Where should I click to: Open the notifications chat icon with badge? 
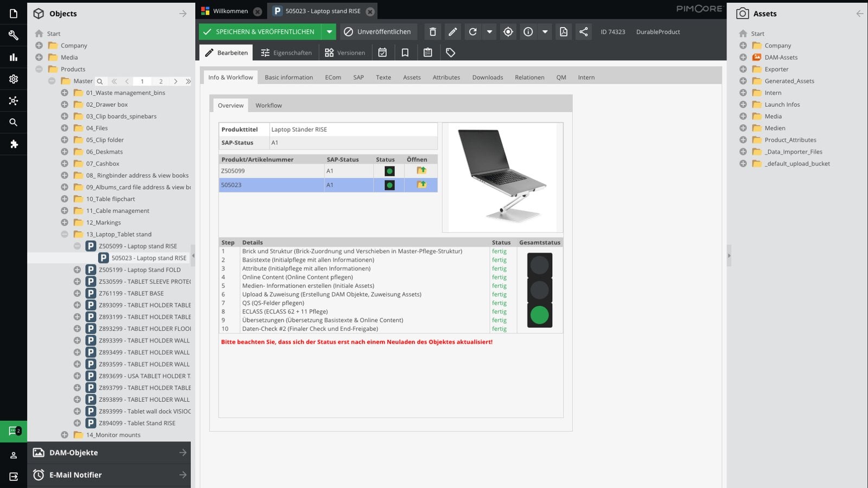point(14,432)
